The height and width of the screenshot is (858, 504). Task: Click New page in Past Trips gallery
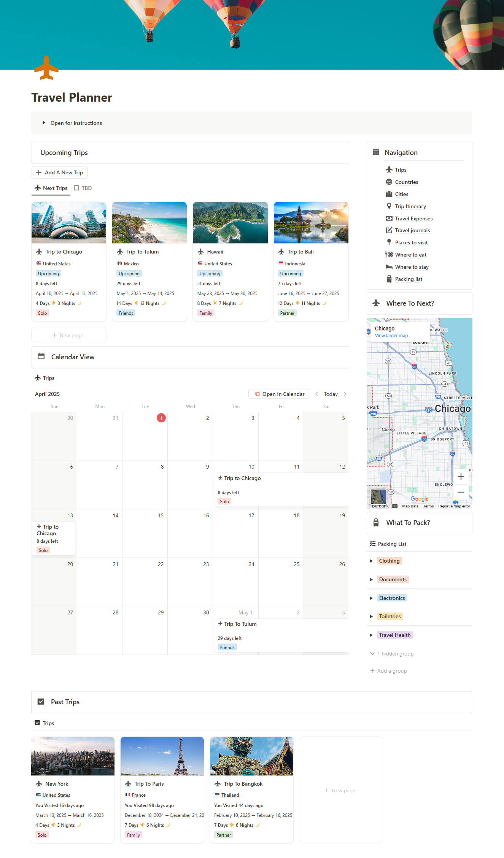point(341,790)
